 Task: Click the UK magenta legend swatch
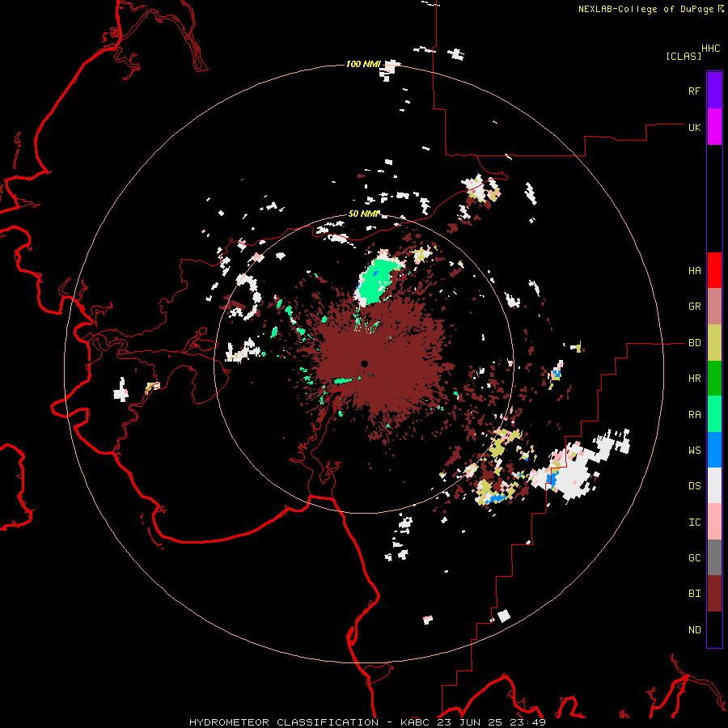(714, 127)
